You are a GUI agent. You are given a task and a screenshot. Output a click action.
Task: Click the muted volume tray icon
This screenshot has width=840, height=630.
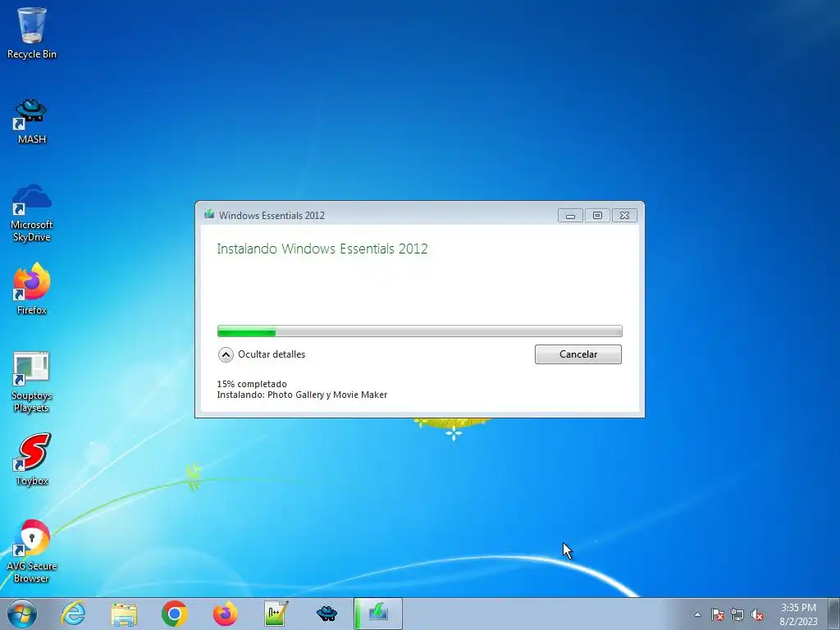tap(757, 614)
